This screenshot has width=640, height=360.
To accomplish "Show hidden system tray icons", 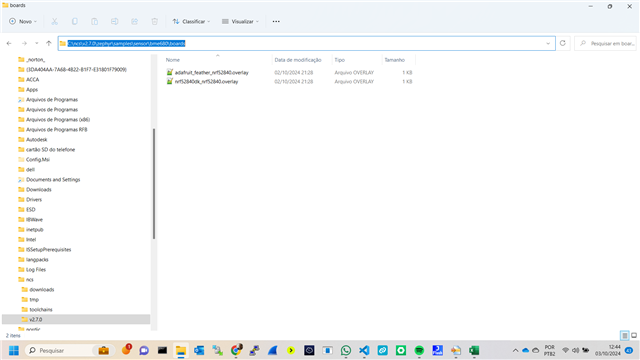I will [516, 350].
